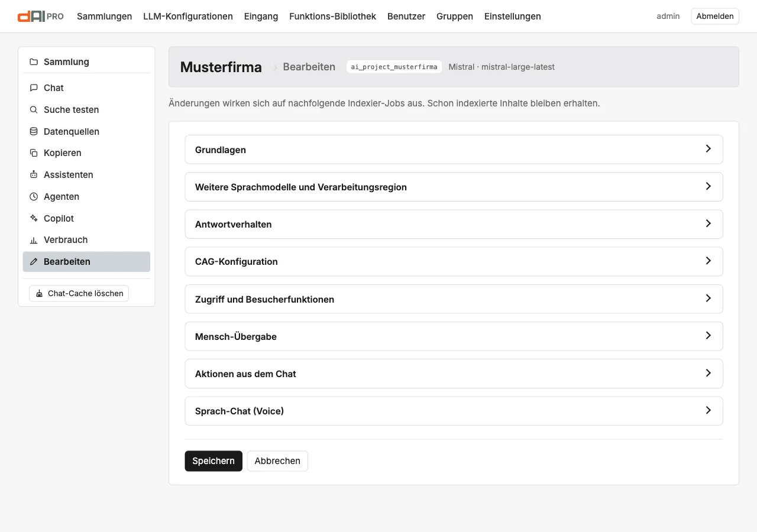This screenshot has height=532, width=757.
Task: Click the database icon beside Datenquellen
Action: click(34, 132)
